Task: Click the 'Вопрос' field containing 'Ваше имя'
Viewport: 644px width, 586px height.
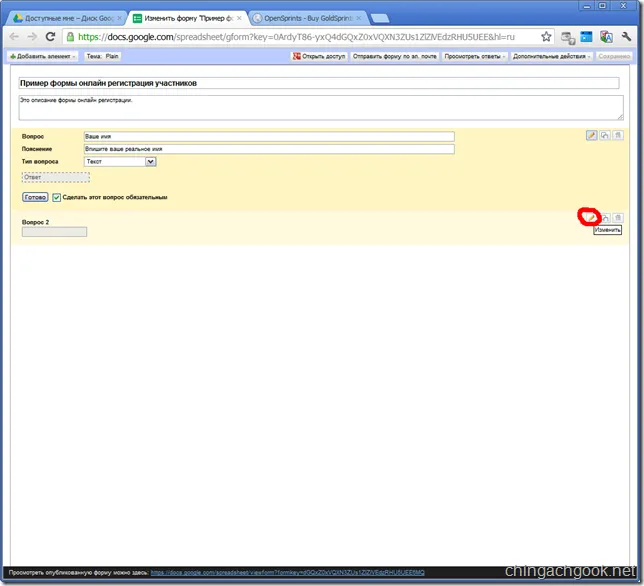Action: [269, 136]
